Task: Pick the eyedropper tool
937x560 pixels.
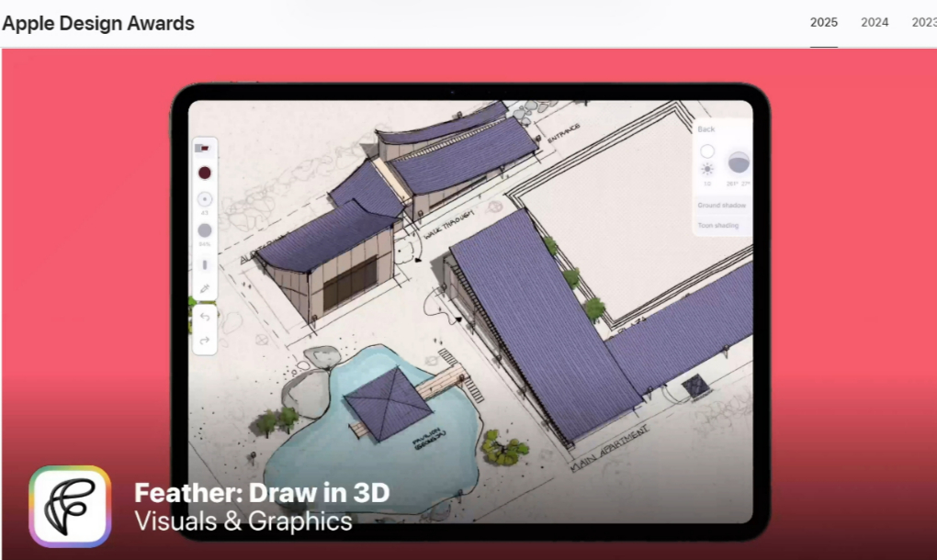Action: tap(204, 289)
